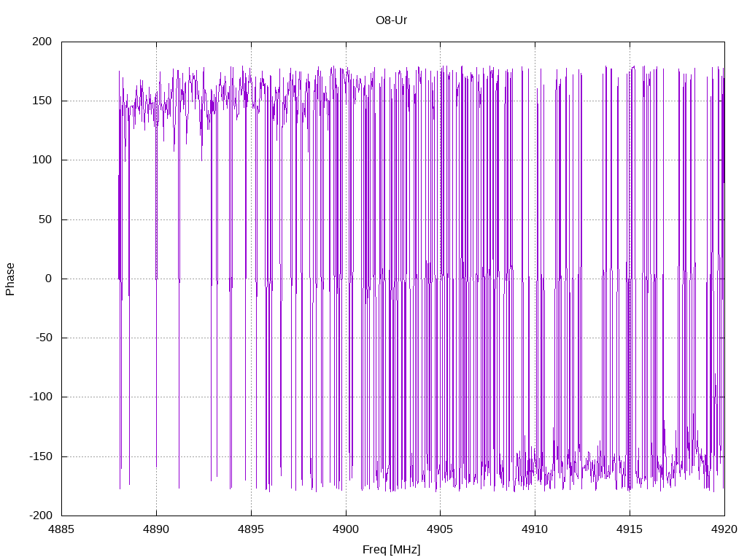Click the y-axis tick label 150
The image size is (747, 560).
click(42, 101)
